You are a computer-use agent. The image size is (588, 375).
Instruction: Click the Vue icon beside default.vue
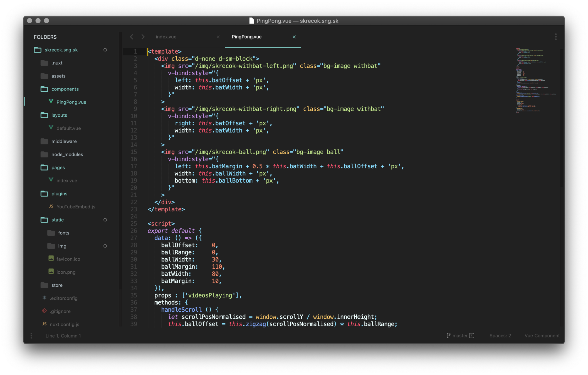tap(51, 128)
